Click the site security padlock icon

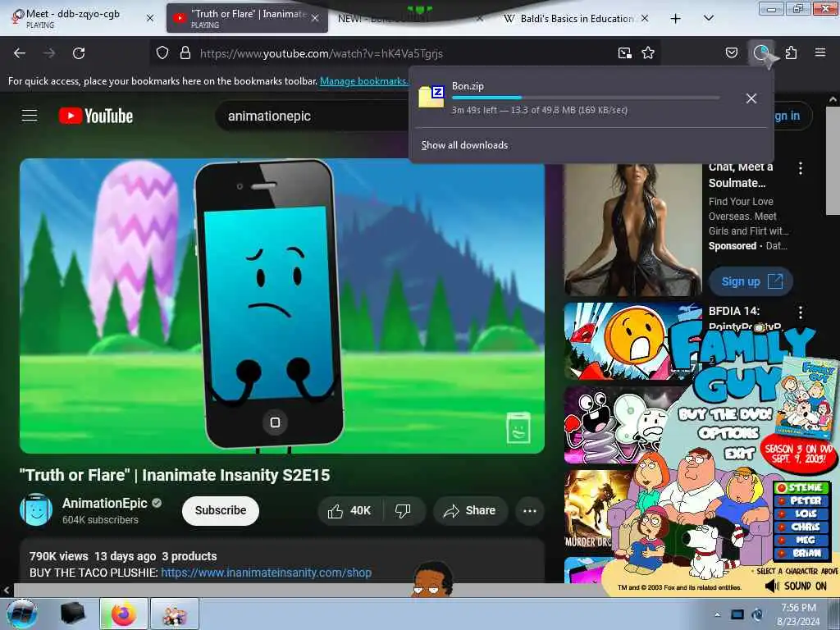[x=185, y=53]
